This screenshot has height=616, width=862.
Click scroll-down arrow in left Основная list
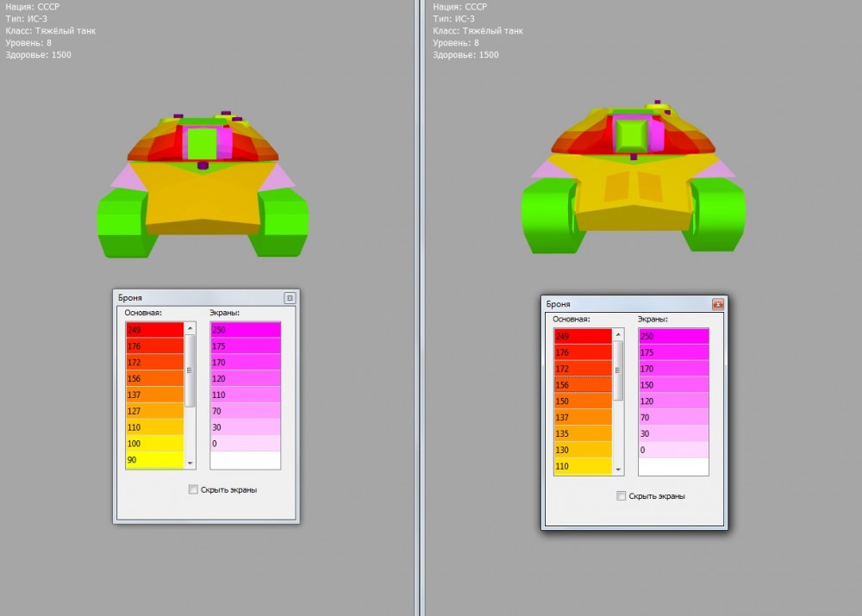(x=191, y=463)
